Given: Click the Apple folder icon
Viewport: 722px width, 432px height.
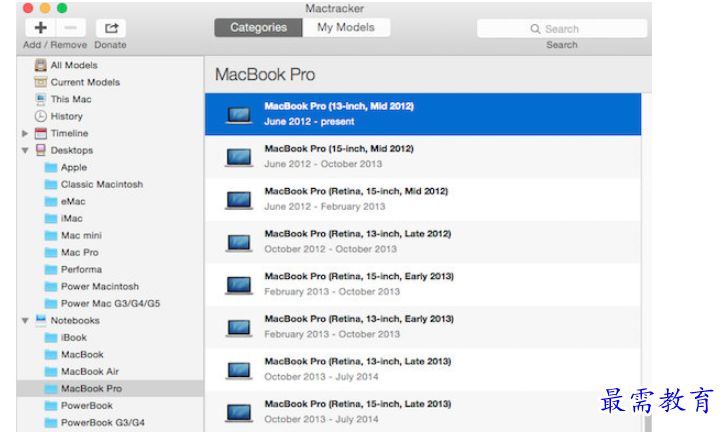Looking at the screenshot, I should click(x=51, y=167).
